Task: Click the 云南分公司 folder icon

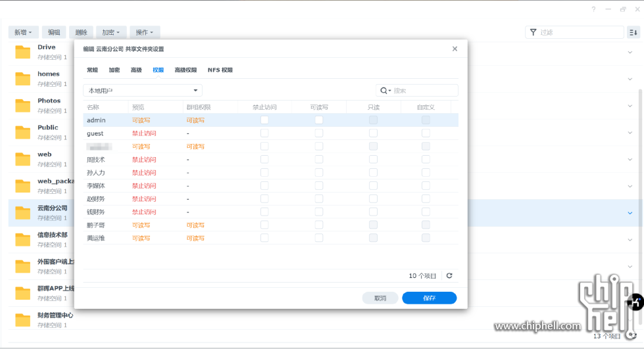Action: tap(22, 213)
